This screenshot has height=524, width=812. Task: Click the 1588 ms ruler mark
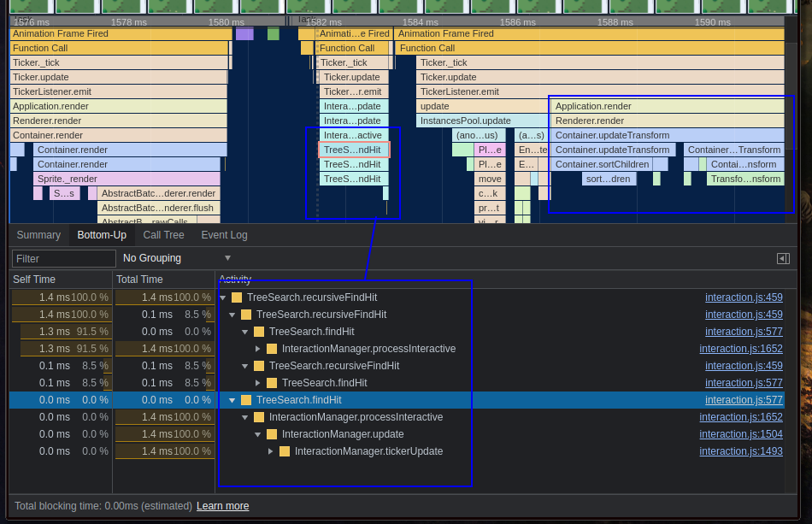[615, 22]
